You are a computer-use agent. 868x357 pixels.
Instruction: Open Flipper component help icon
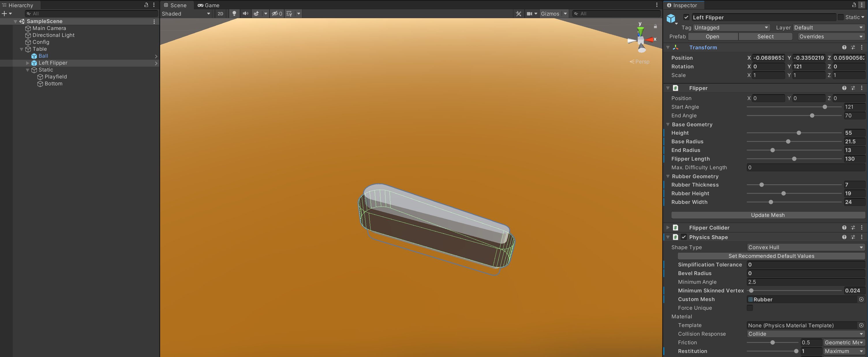(844, 88)
